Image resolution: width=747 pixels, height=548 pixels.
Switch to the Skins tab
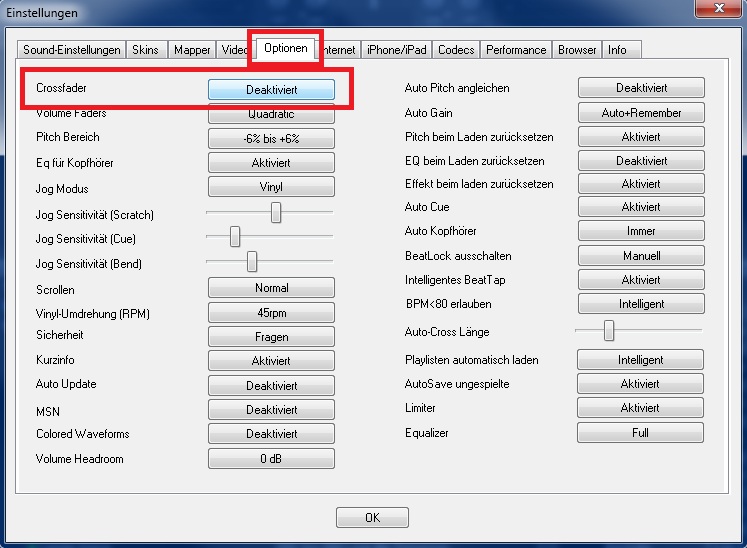(146, 50)
